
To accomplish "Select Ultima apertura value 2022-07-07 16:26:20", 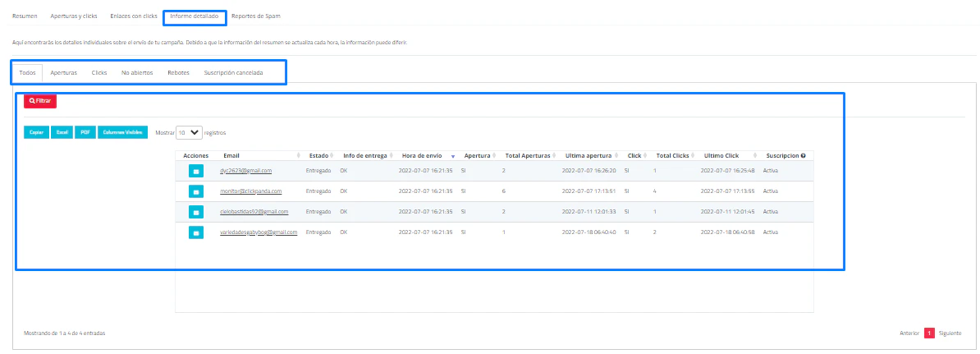I will 588,171.
